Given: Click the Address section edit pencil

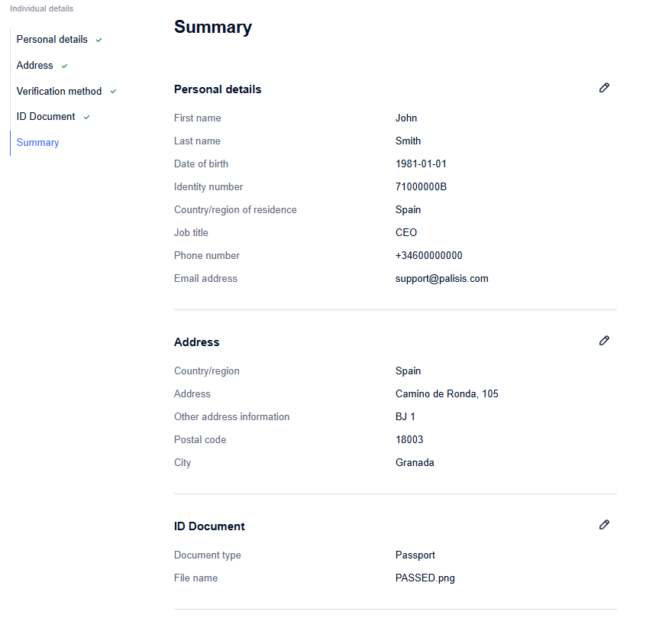Looking at the screenshot, I should point(604,341).
